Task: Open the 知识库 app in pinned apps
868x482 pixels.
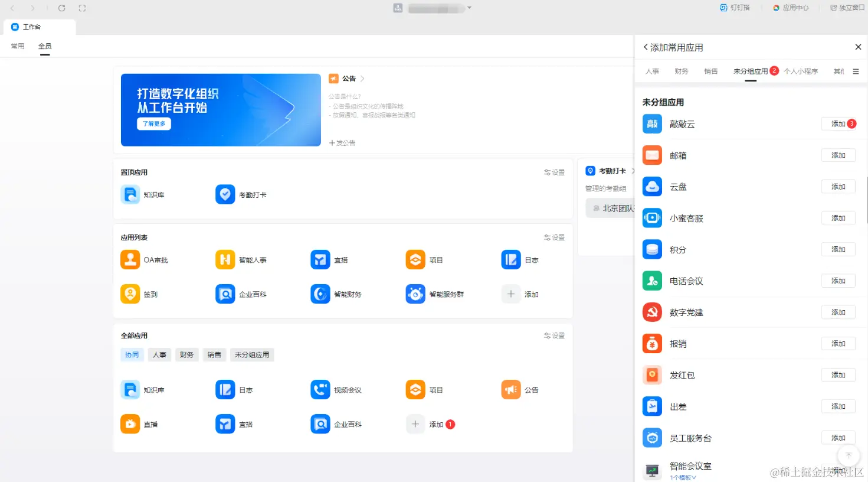Action: click(142, 194)
